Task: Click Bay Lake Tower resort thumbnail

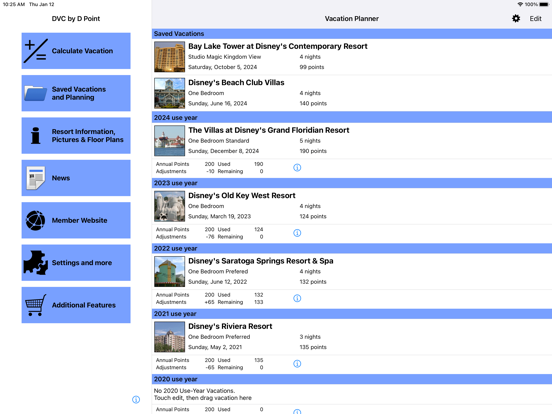Action: (x=169, y=57)
